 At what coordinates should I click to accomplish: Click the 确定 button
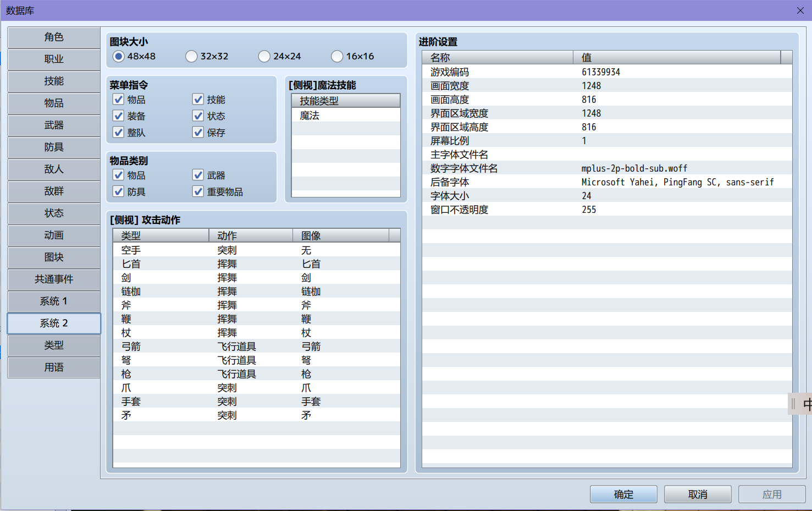(623, 494)
